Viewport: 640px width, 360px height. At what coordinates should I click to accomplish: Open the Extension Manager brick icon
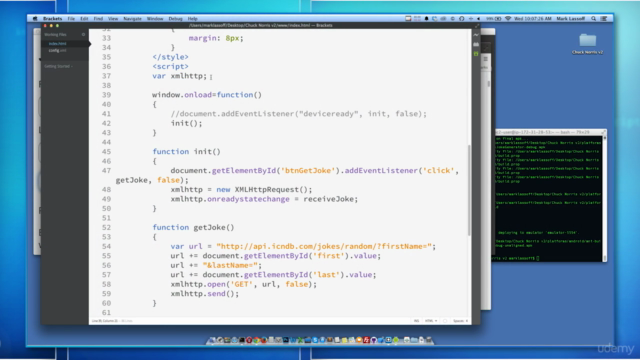[x=476, y=44]
